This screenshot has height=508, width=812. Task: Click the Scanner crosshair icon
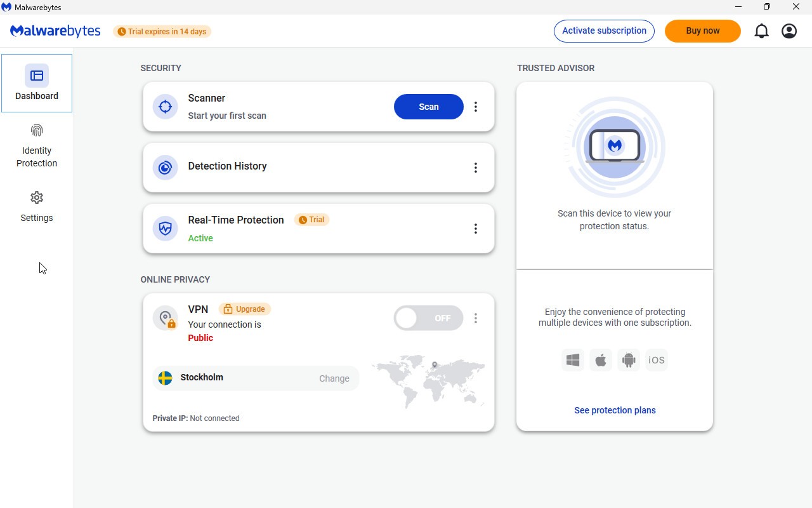tap(165, 107)
